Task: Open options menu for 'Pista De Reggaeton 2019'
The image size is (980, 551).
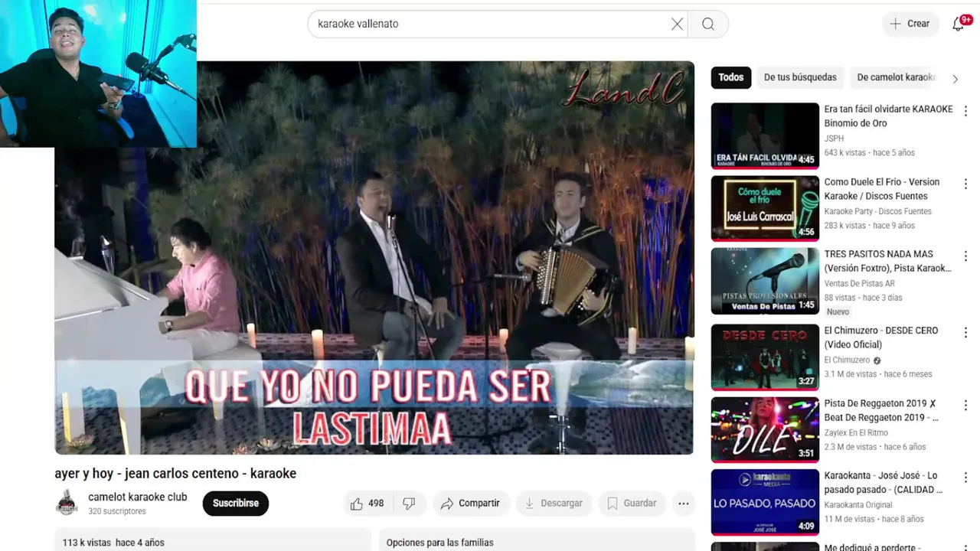Action: (965, 405)
